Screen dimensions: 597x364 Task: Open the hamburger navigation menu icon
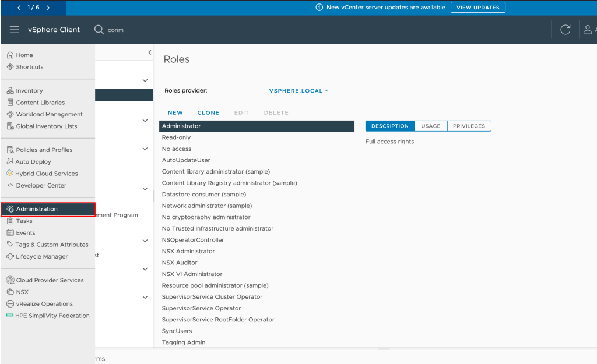14,30
